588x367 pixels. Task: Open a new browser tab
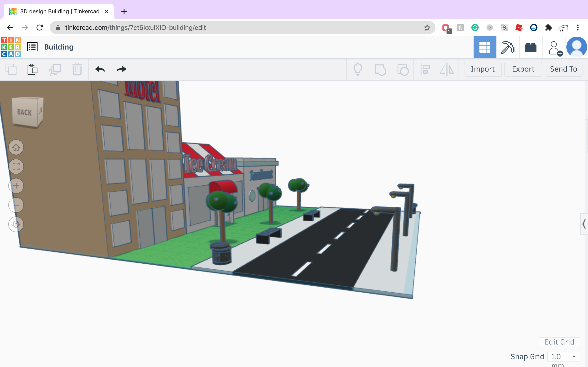point(124,11)
